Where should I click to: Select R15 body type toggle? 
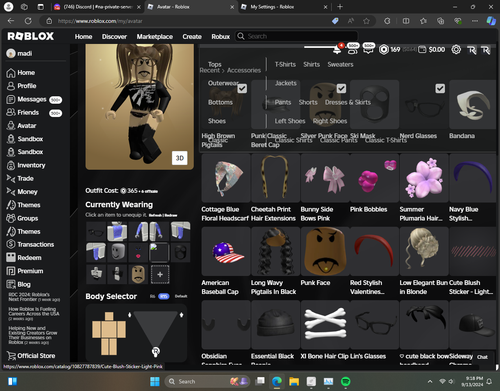point(163,296)
